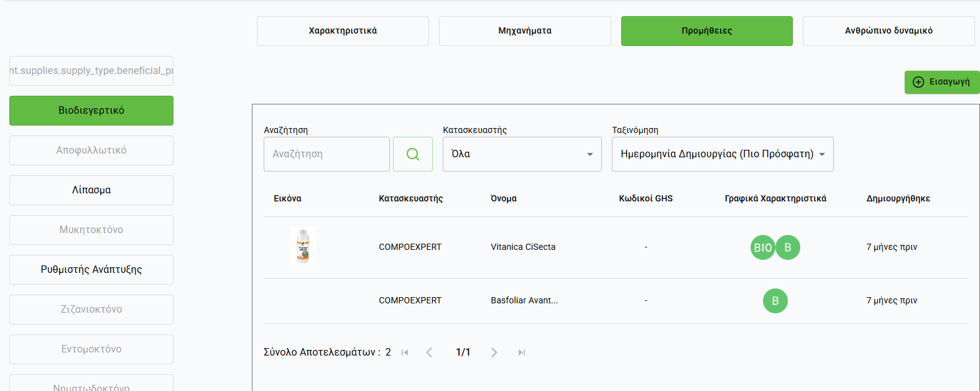Click the B badge on Vitanica CiSecta row

pos(788,247)
